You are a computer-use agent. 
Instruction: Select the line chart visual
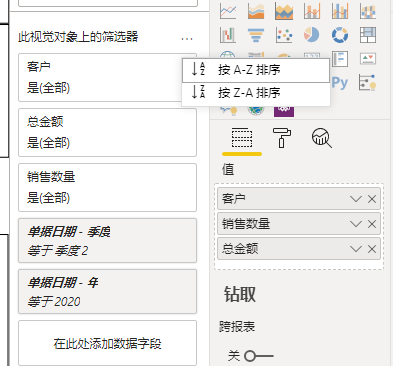coord(228,11)
